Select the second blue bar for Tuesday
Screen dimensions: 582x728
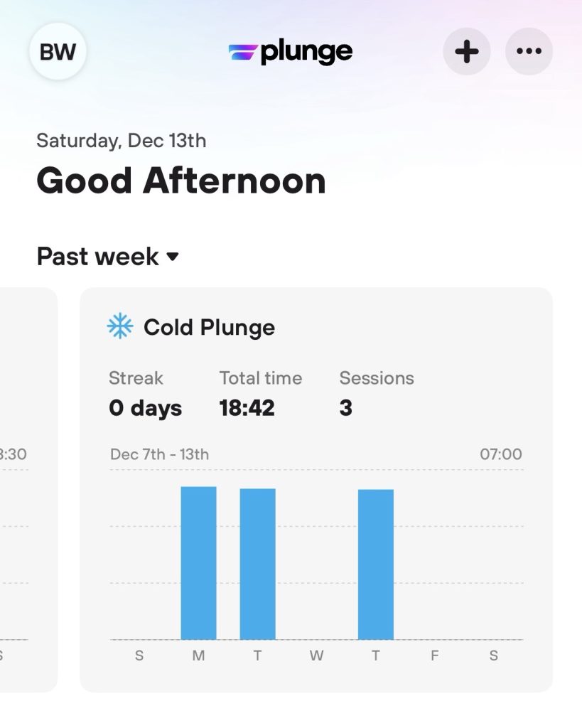point(257,564)
